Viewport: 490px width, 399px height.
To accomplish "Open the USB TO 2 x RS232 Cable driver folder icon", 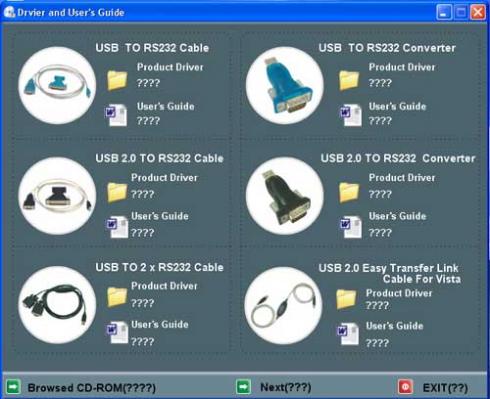I will [117, 297].
